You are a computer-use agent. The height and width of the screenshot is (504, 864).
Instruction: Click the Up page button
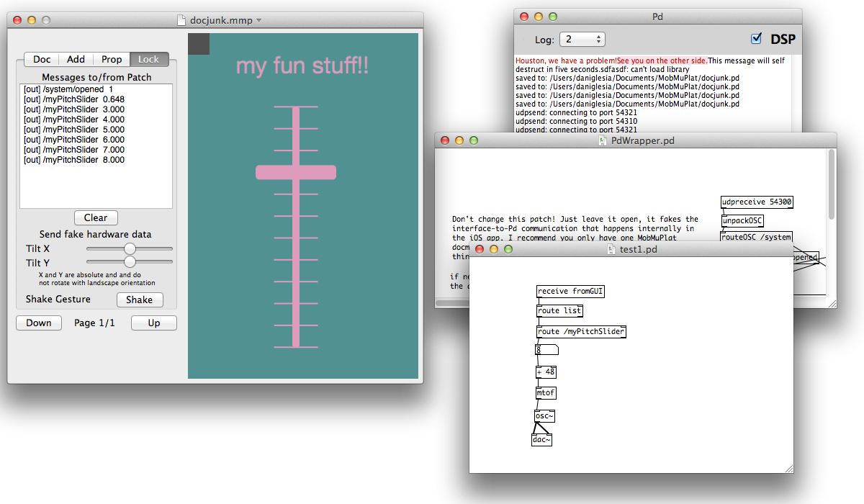coord(153,323)
